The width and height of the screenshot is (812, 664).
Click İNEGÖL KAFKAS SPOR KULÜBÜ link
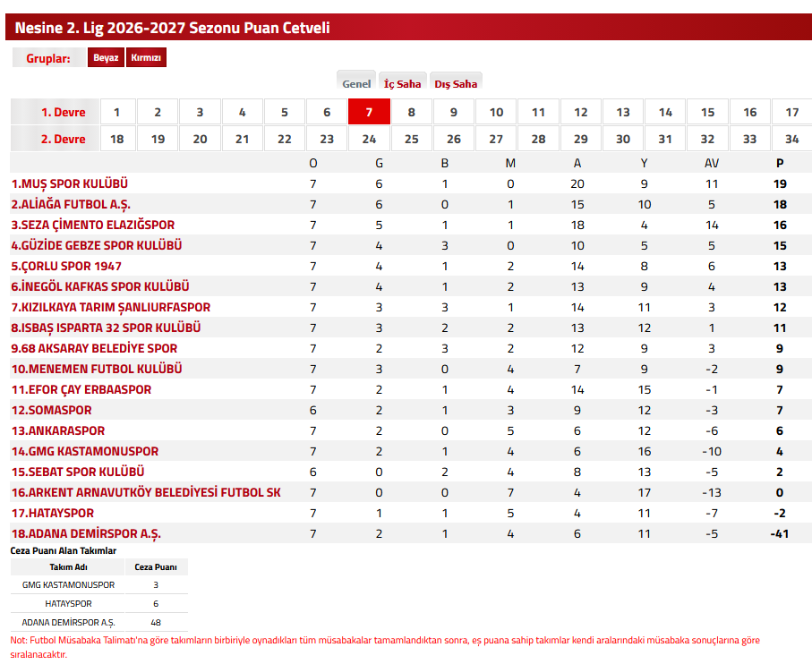(100, 286)
